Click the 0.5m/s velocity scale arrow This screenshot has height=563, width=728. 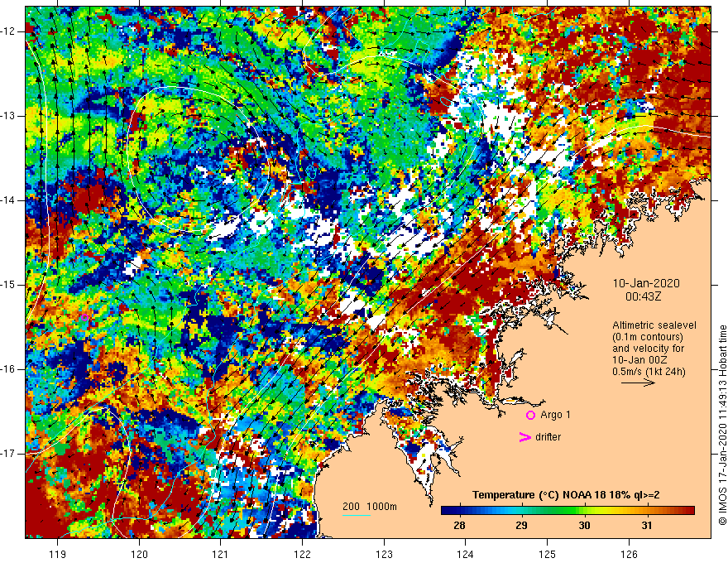pos(638,383)
